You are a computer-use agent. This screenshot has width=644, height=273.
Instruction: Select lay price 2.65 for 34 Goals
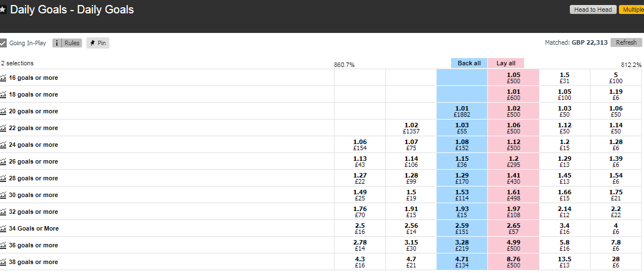pos(514,228)
